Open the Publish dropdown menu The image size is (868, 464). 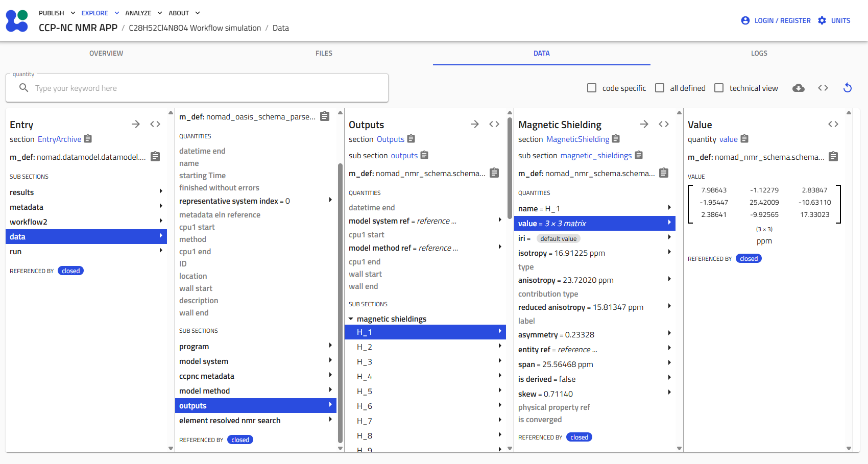point(57,13)
